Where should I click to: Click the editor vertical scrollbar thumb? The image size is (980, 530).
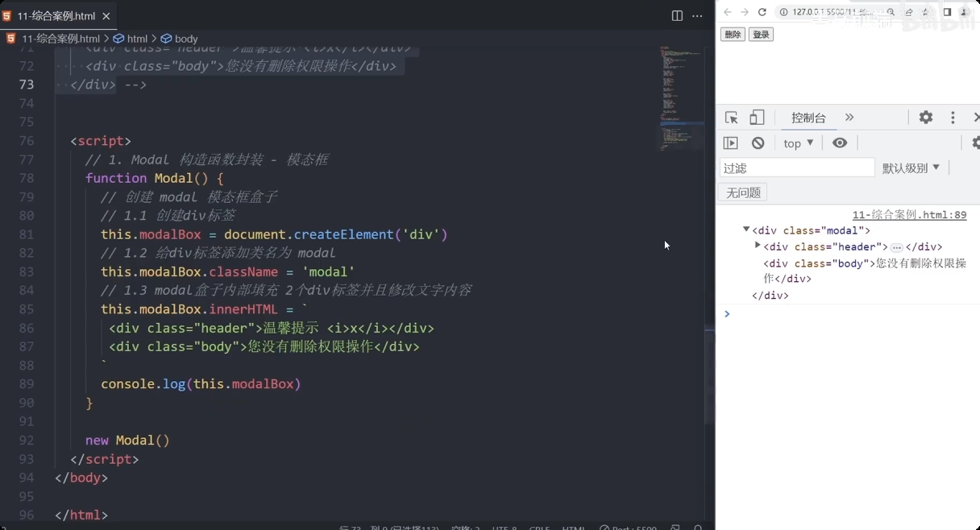tap(710, 375)
